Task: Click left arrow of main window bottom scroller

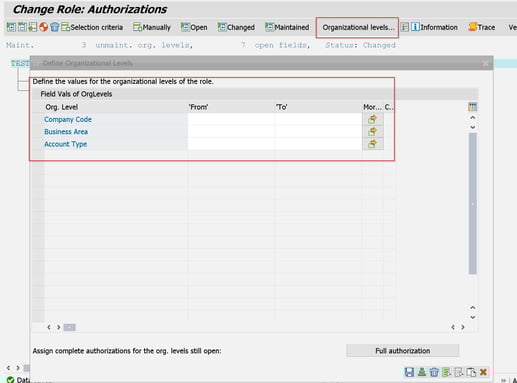Action: pos(8,368)
